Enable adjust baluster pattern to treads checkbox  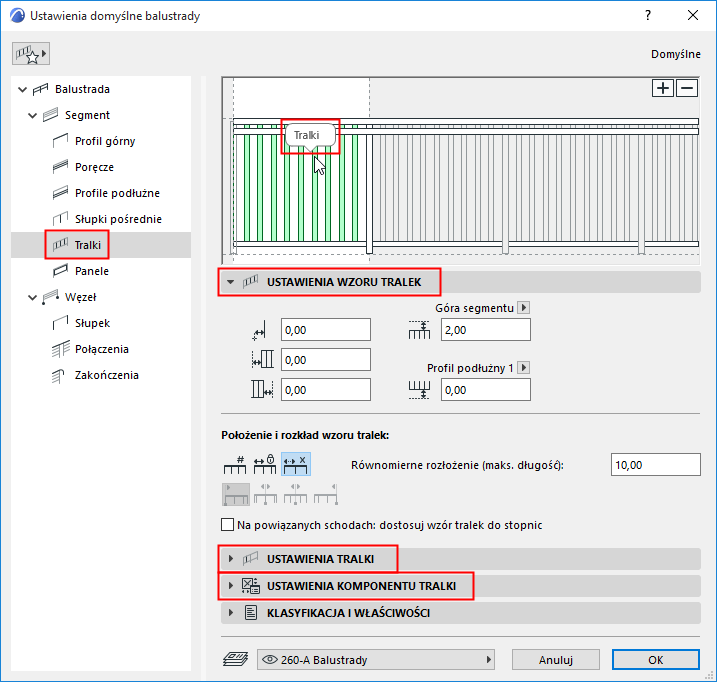point(227,525)
